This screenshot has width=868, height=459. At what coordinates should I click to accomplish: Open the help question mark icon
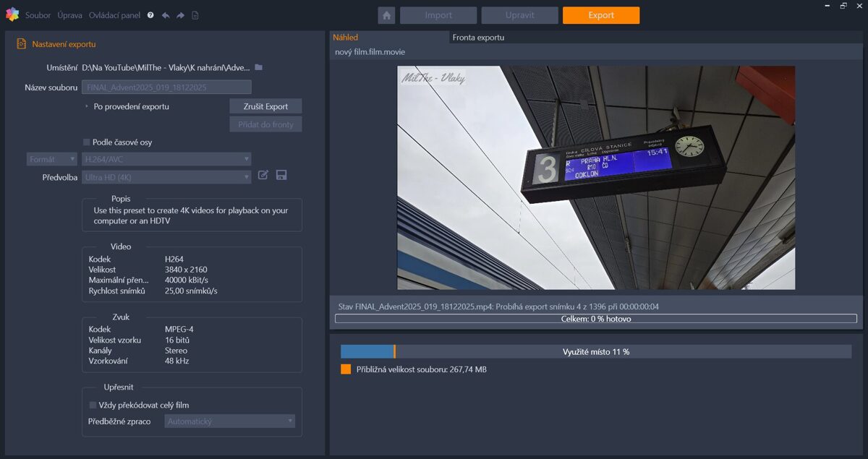pos(150,15)
